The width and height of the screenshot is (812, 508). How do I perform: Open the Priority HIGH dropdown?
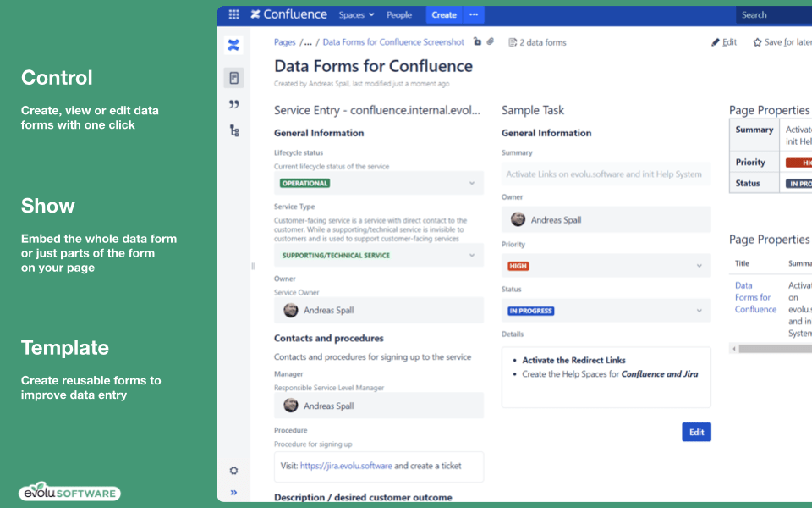tap(606, 266)
